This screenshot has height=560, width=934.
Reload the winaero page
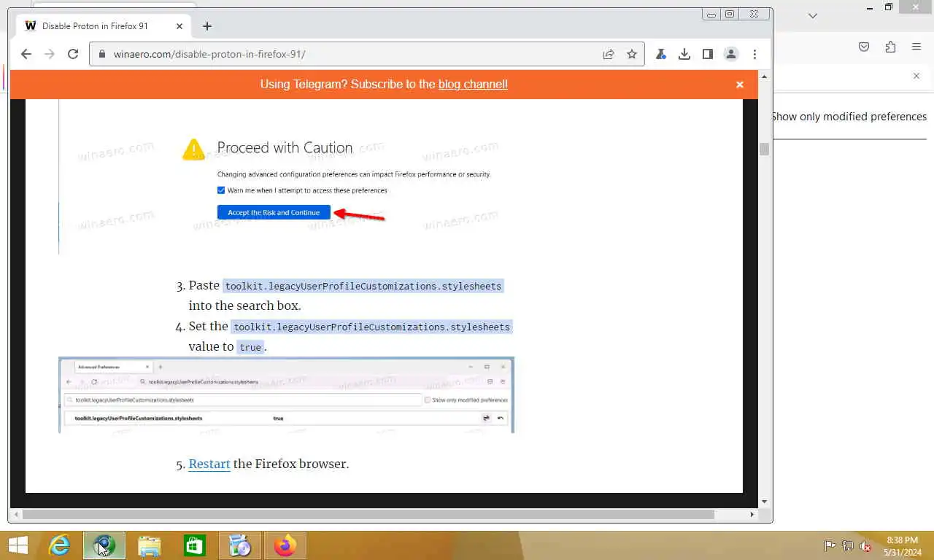(73, 54)
